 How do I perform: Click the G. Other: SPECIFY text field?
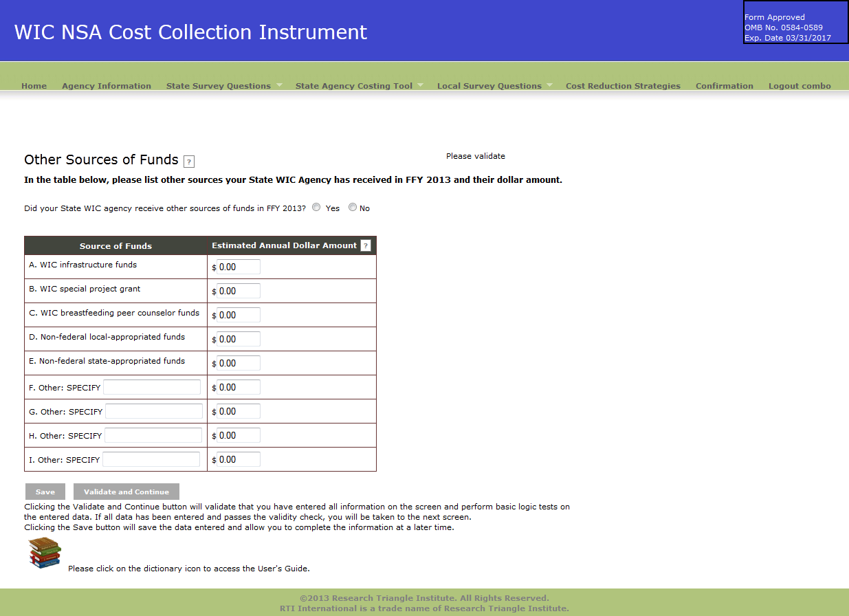154,411
